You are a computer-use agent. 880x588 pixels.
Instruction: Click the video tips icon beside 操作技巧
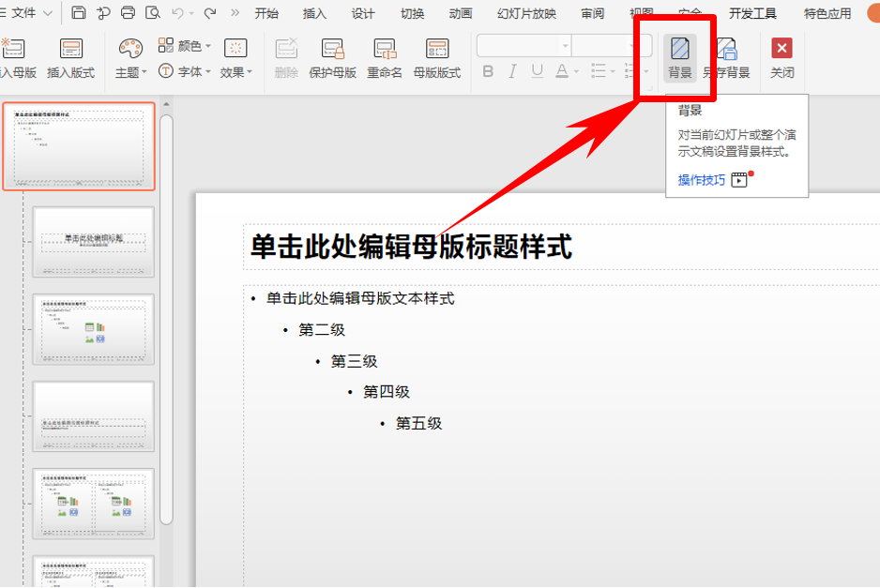coord(739,179)
